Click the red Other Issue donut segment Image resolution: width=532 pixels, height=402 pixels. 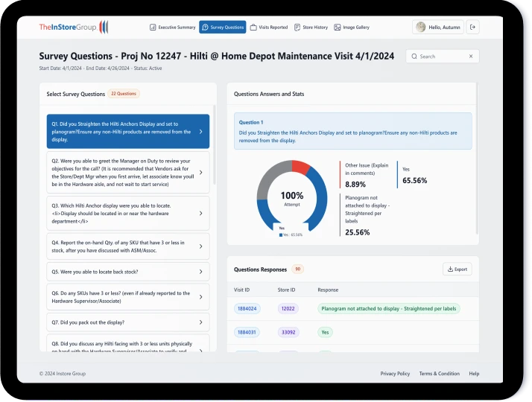[x=300, y=167]
